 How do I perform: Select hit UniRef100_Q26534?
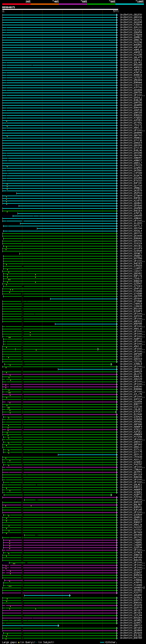[x=131, y=548]
